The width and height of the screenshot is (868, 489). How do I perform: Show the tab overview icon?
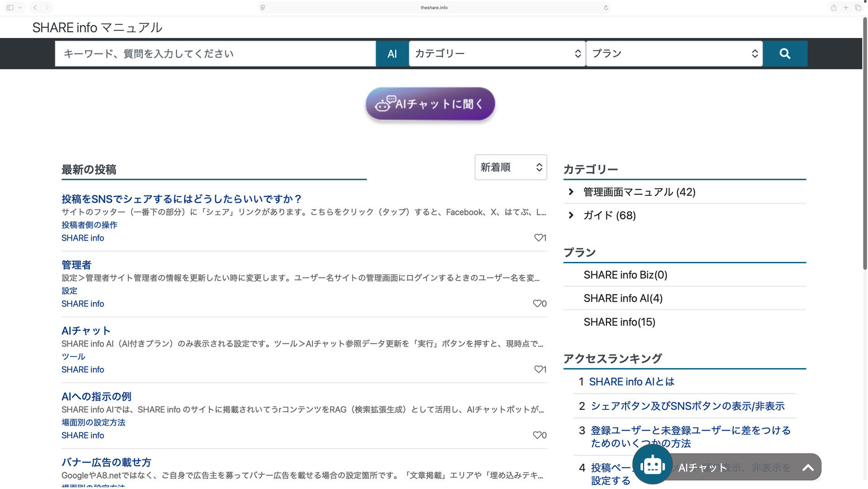(858, 7)
